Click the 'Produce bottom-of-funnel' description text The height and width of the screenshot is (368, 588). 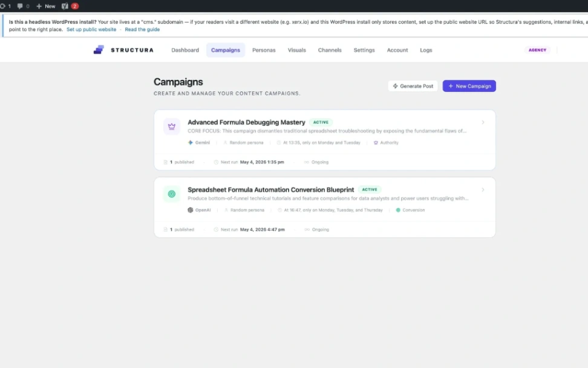tap(328, 199)
